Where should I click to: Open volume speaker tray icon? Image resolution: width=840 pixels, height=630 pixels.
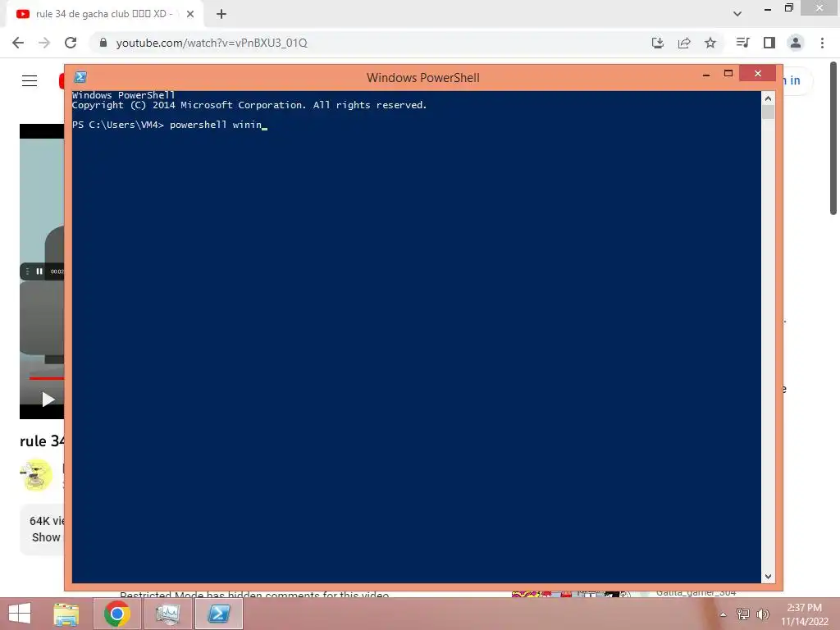pos(762,614)
